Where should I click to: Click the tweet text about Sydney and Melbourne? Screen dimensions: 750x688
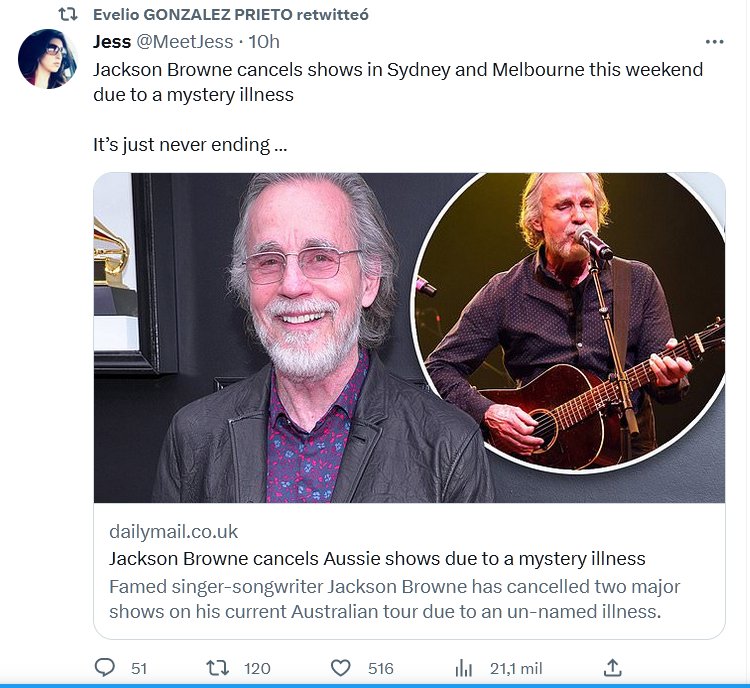398,82
